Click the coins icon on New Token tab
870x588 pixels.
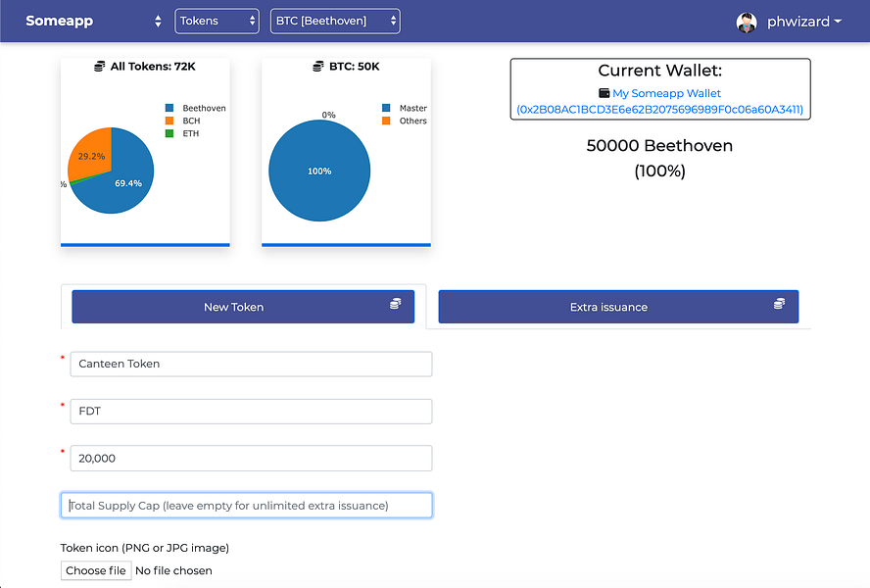395,304
